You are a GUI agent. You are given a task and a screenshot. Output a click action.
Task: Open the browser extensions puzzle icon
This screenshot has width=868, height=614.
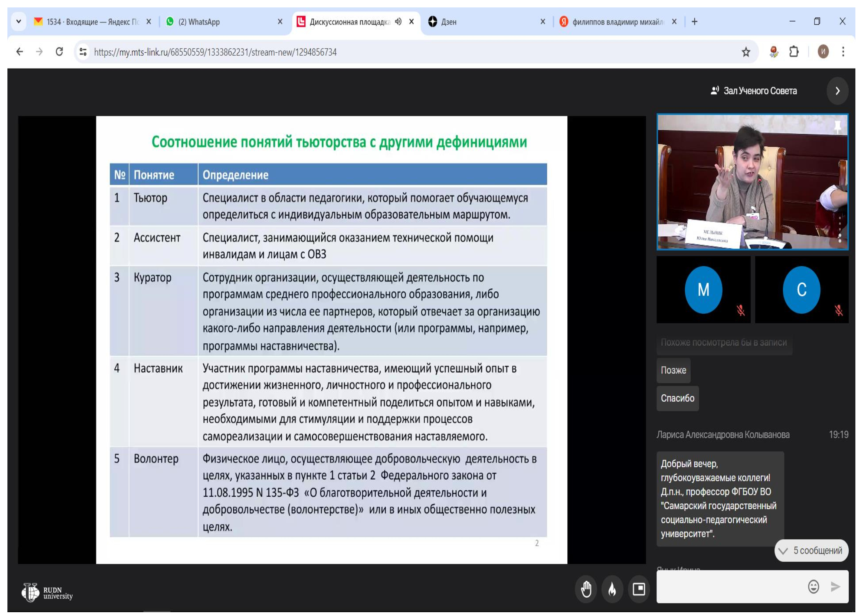pos(794,52)
